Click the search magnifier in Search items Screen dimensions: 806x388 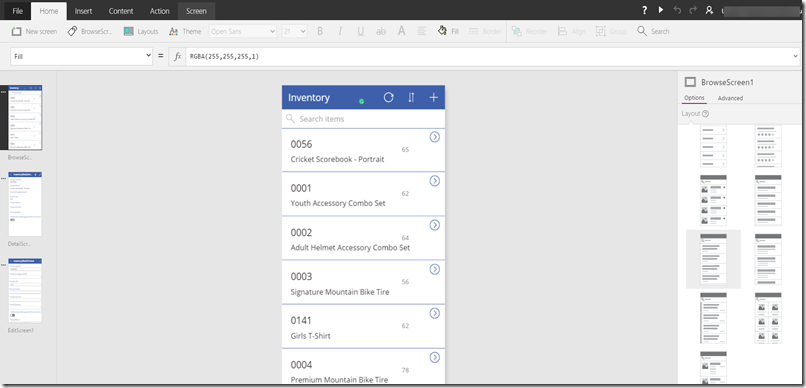[x=290, y=119]
